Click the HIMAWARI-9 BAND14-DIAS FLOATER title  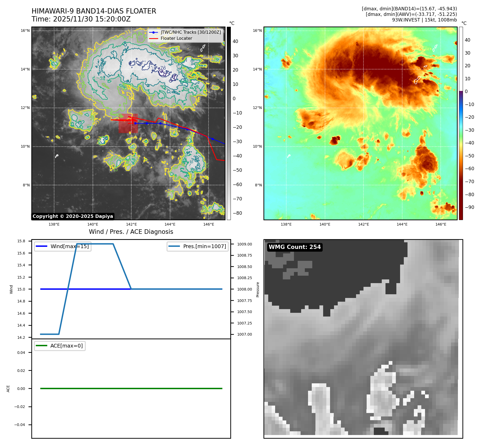[x=94, y=11]
